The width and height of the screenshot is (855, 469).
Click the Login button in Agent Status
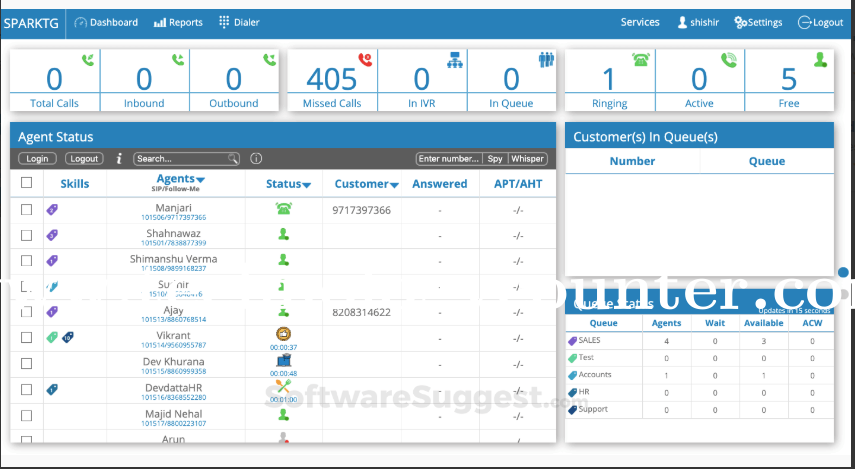[x=37, y=159]
